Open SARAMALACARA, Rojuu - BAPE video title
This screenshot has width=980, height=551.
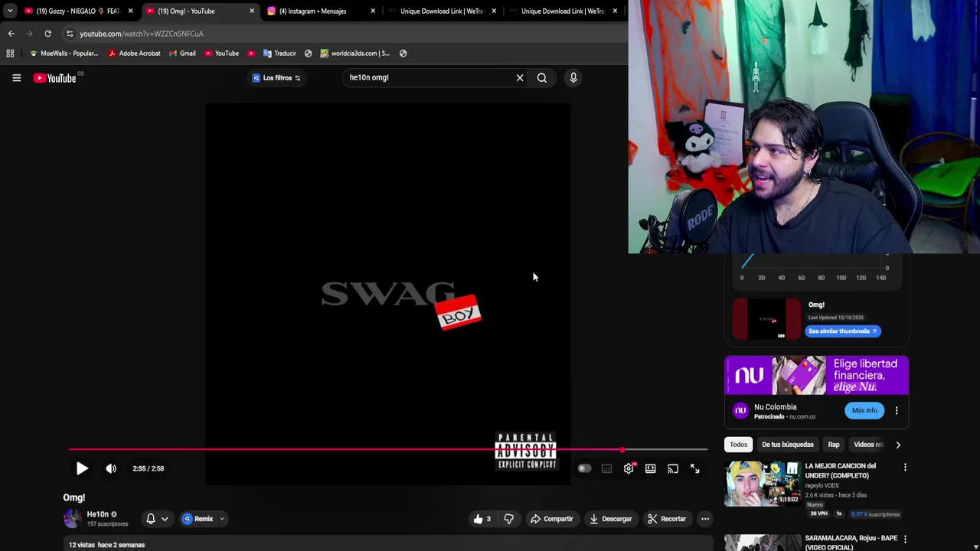click(851, 543)
